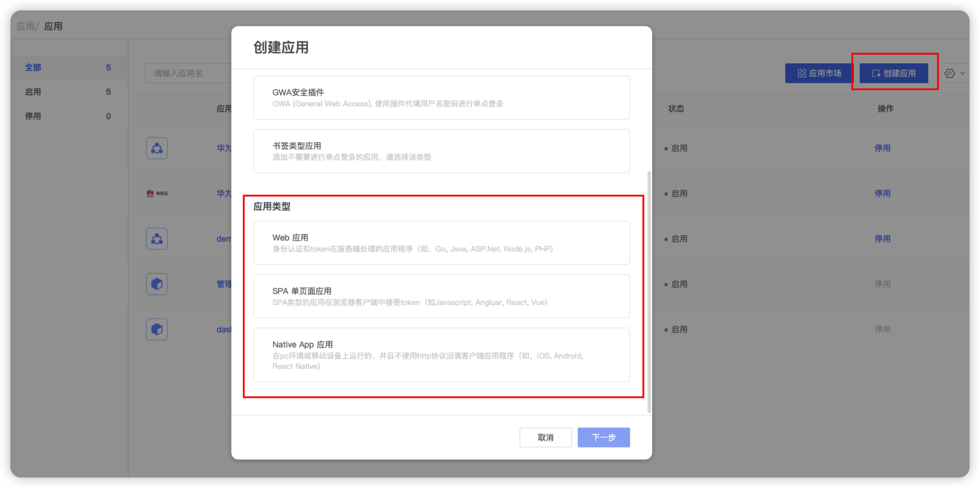Image resolution: width=980 pixels, height=488 pixels.
Task: Filter apps by 启用 category
Action: pos(69,92)
